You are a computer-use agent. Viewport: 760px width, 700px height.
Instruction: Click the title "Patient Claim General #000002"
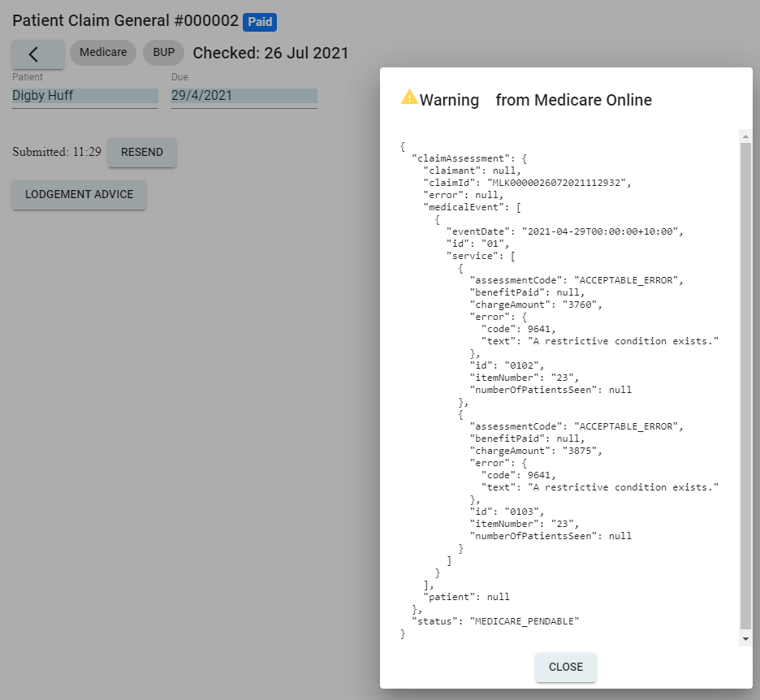(x=126, y=21)
